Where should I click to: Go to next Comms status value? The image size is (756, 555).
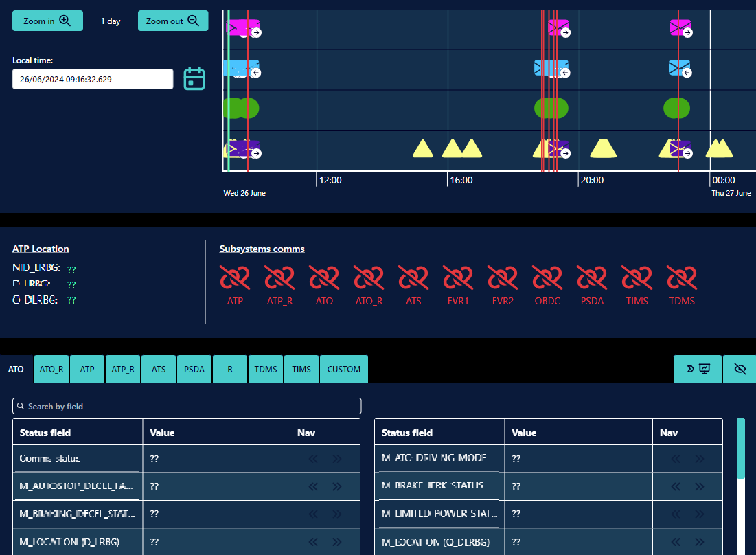click(337, 460)
